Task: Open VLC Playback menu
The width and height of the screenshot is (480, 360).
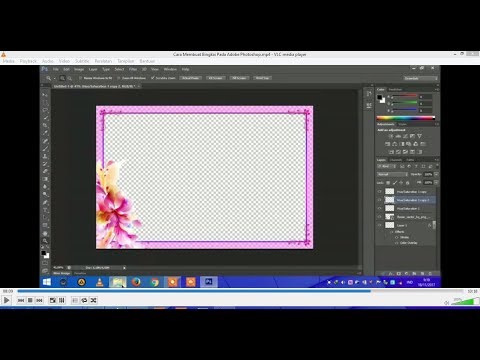Action: pos(28,61)
